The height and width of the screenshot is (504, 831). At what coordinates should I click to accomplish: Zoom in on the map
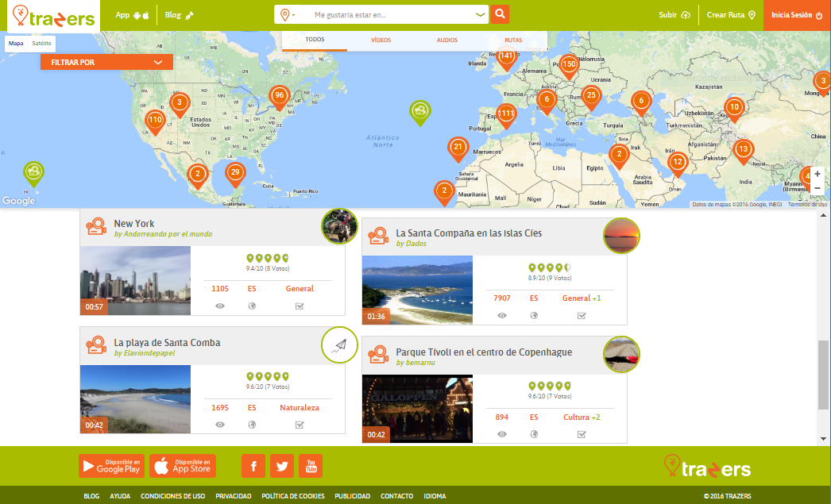point(817,174)
